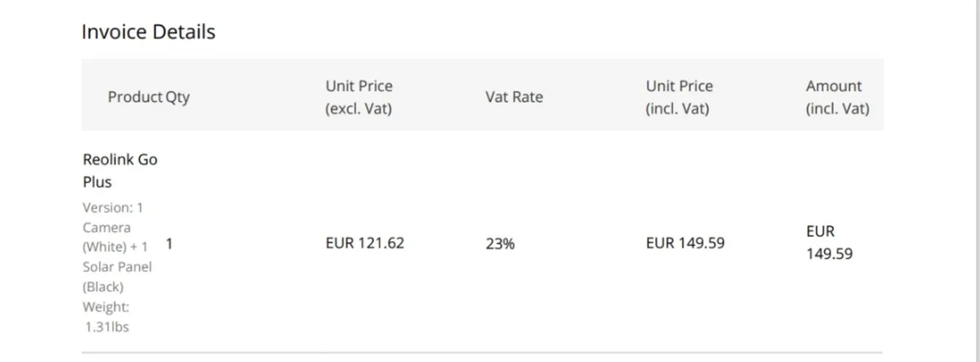Click the Version: 1 detail text
Image resolution: width=980 pixels, height=362 pixels.
click(113, 208)
